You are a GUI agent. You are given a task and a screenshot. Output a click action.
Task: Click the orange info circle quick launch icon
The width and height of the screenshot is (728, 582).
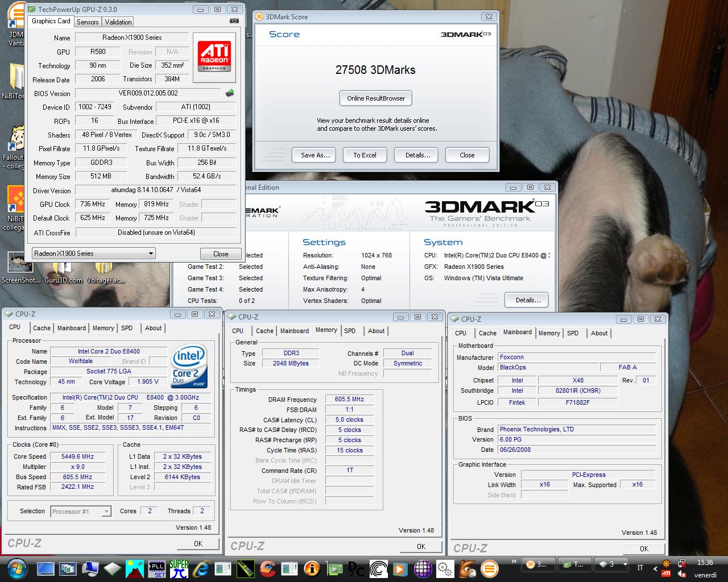tap(312, 568)
